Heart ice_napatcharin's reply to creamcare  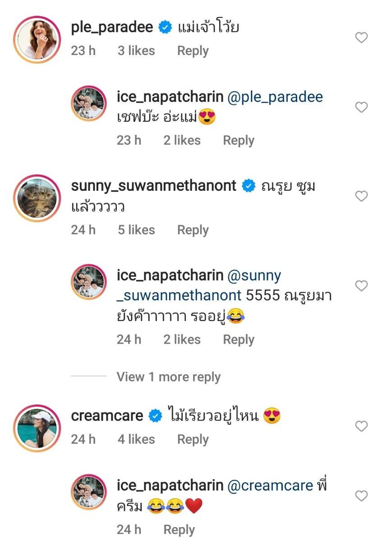pyautogui.click(x=361, y=496)
